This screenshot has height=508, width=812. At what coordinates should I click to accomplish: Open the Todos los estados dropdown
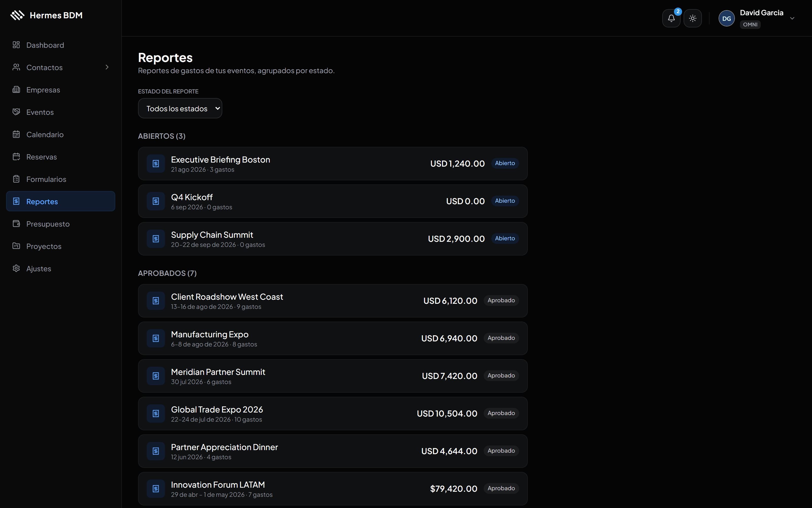pos(180,108)
